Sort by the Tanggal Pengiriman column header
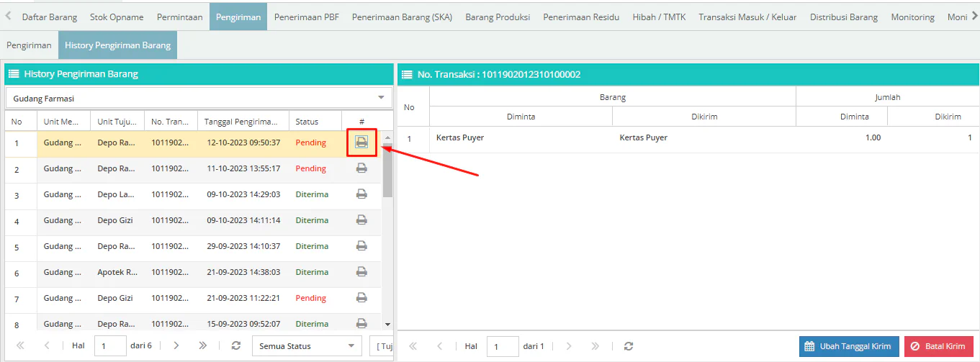This screenshot has width=980, height=362. pos(243,122)
